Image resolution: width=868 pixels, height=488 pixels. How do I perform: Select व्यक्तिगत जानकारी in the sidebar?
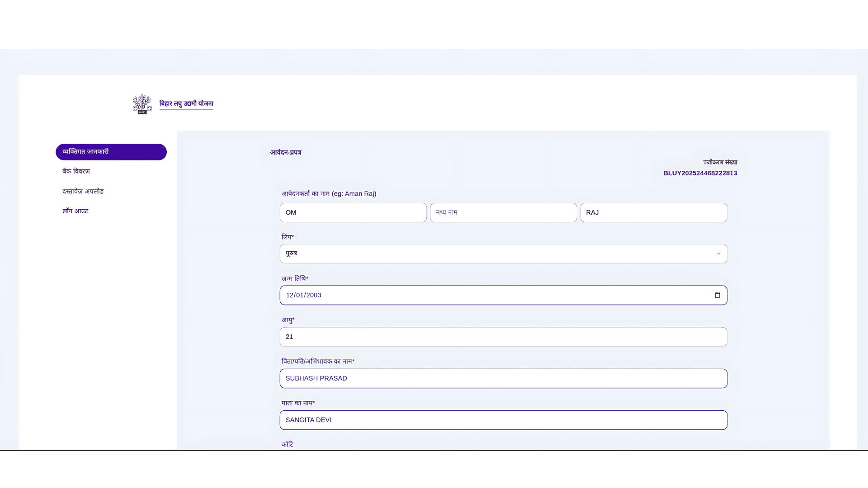click(x=111, y=152)
